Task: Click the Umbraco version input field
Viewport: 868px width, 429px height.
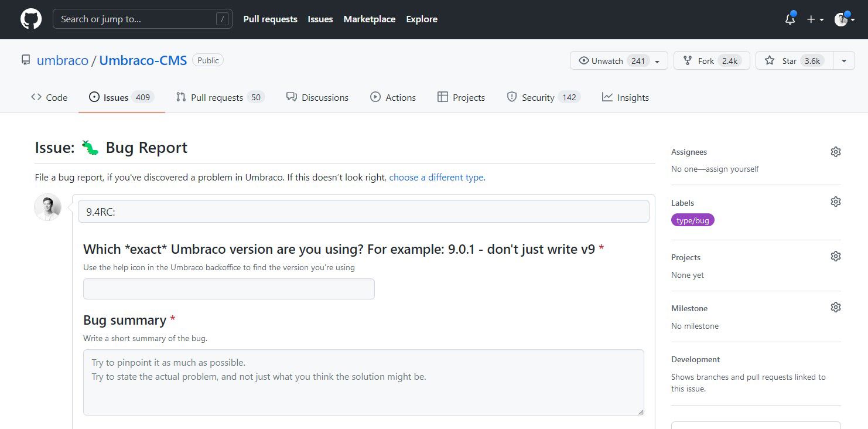Action: click(x=228, y=289)
